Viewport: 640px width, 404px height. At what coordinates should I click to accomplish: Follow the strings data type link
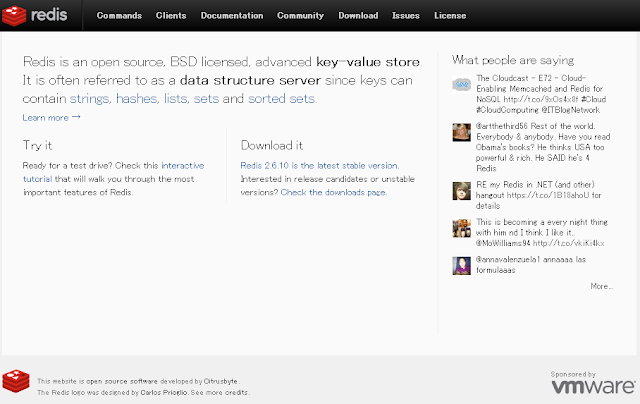coord(89,99)
